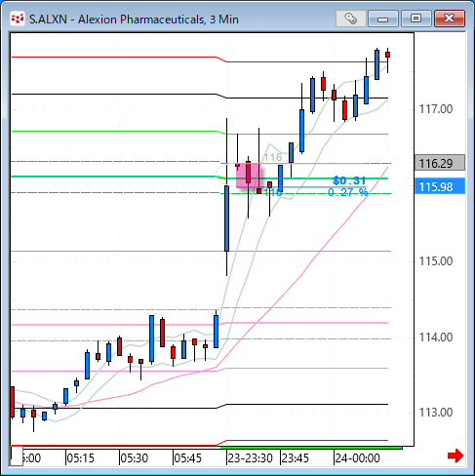Minimize the S.ALXN chart window
This screenshot has width=475, height=476.
(383, 19)
